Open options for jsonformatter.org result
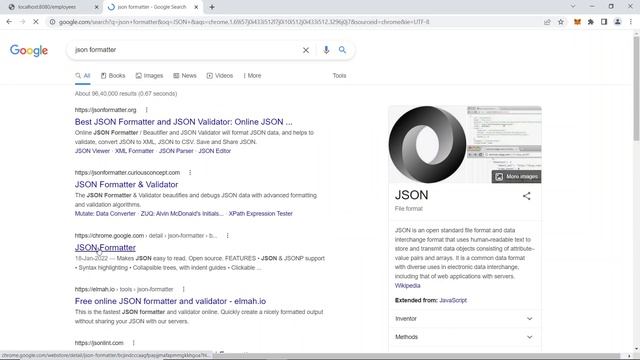640x360 pixels. click(147, 110)
